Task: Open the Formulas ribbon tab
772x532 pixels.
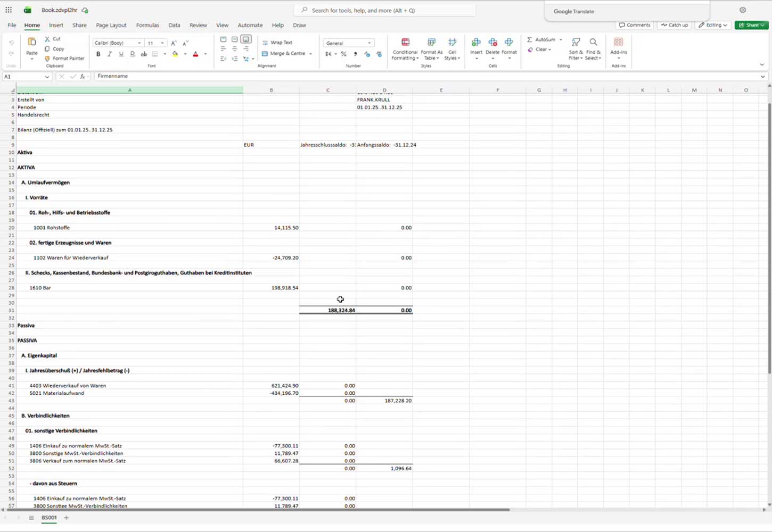Action: point(147,25)
